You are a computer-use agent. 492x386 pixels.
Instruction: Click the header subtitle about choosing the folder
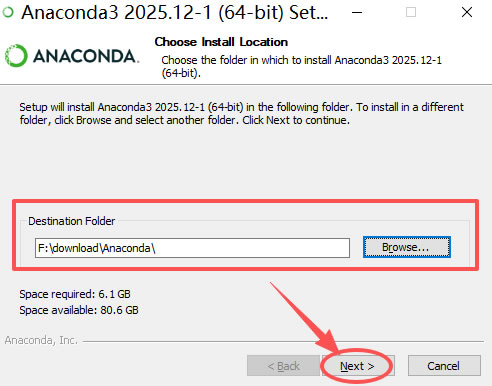(301, 66)
